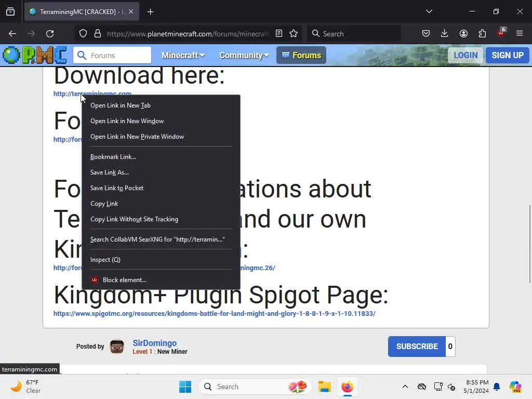Image resolution: width=532 pixels, height=399 pixels.
Task: Choose Inspect (Q) menu entry
Action: [x=161, y=260]
